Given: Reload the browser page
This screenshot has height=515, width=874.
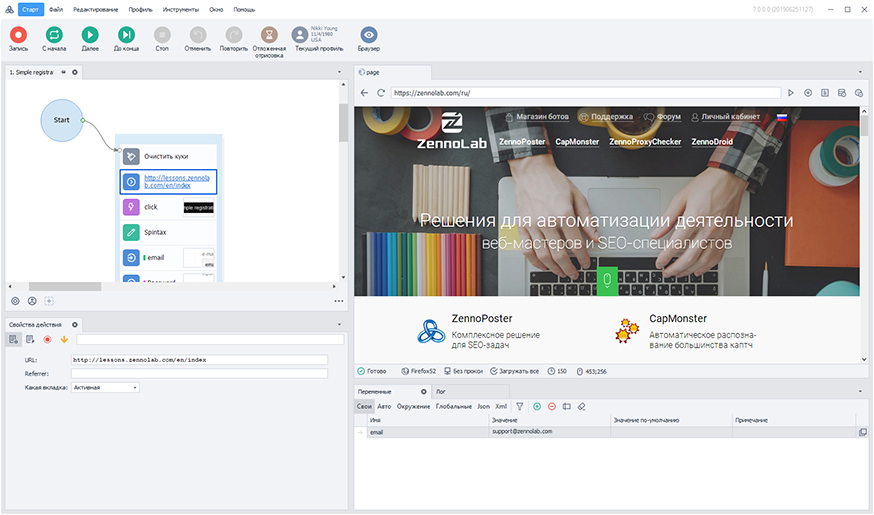Looking at the screenshot, I should coord(381,93).
